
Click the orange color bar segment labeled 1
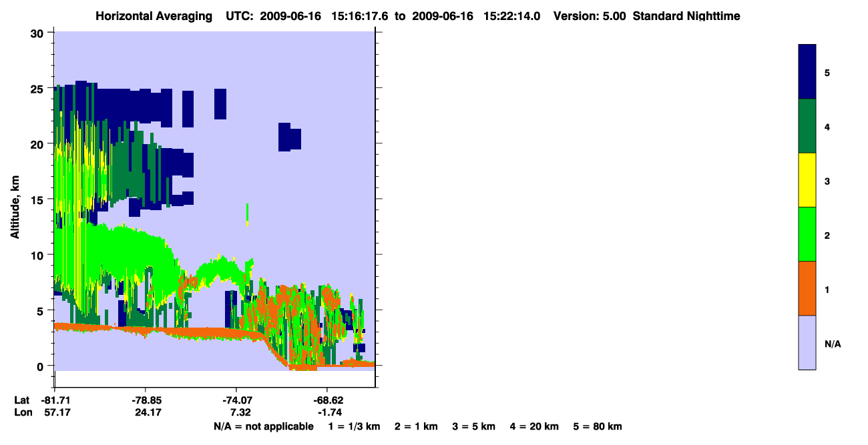tap(807, 288)
